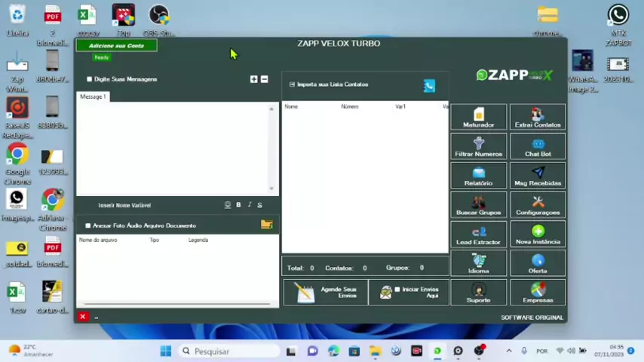Click Agende Seus Envios button
The image size is (644, 362).
[x=325, y=292]
